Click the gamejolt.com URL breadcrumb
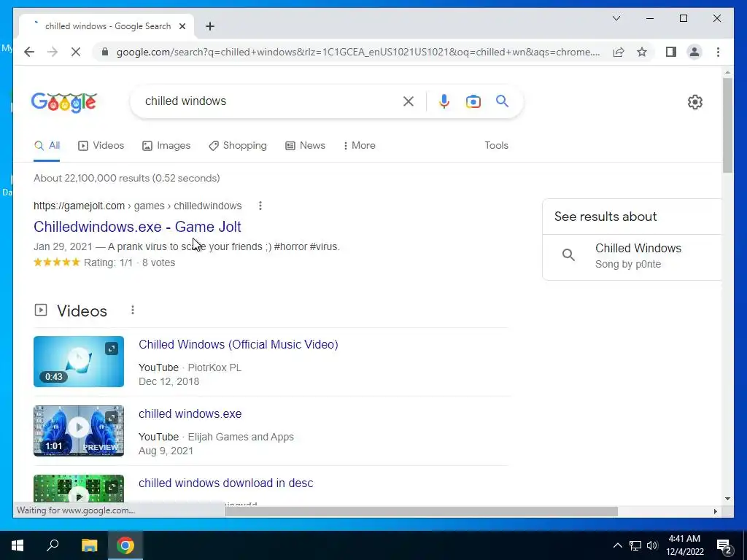Viewport: 747px width, 560px height. (x=137, y=206)
